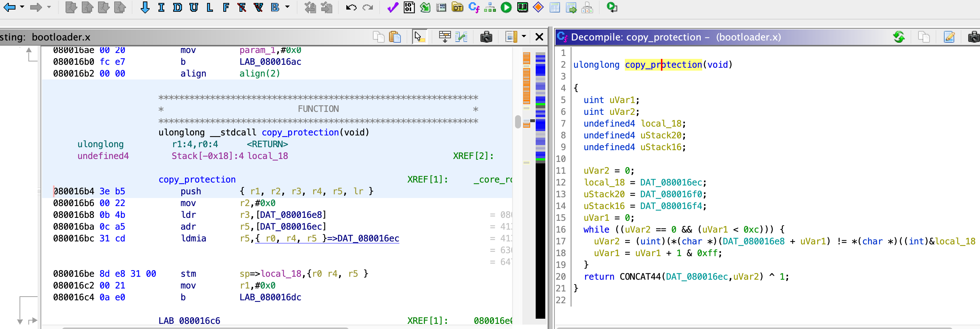This screenshot has width=980, height=329.
Task: Click _core_r xref next to copy_protection label
Action: pos(493,179)
